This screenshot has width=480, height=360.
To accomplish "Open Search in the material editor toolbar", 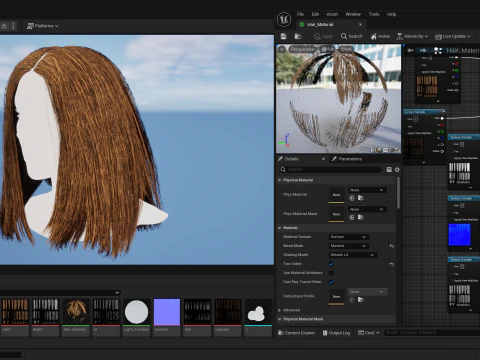I will tap(352, 36).
